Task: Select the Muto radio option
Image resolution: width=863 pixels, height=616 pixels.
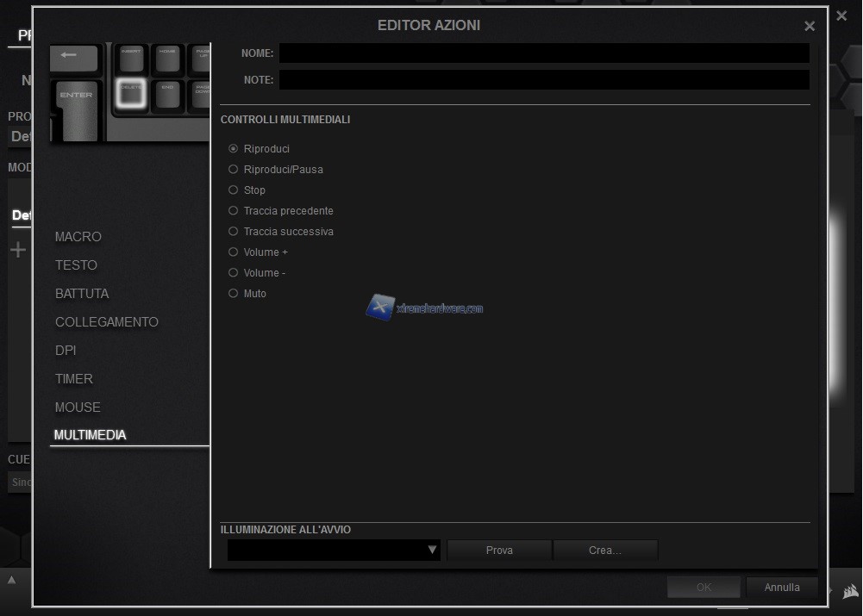Action: [x=233, y=294]
